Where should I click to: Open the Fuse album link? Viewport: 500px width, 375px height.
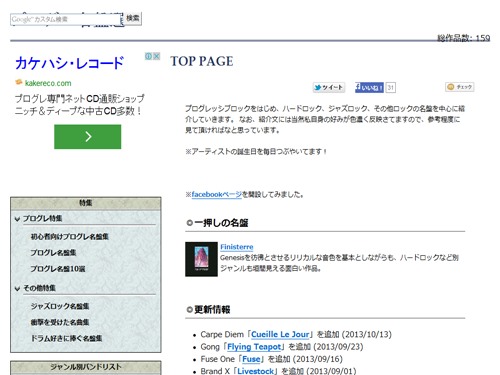[x=251, y=359]
